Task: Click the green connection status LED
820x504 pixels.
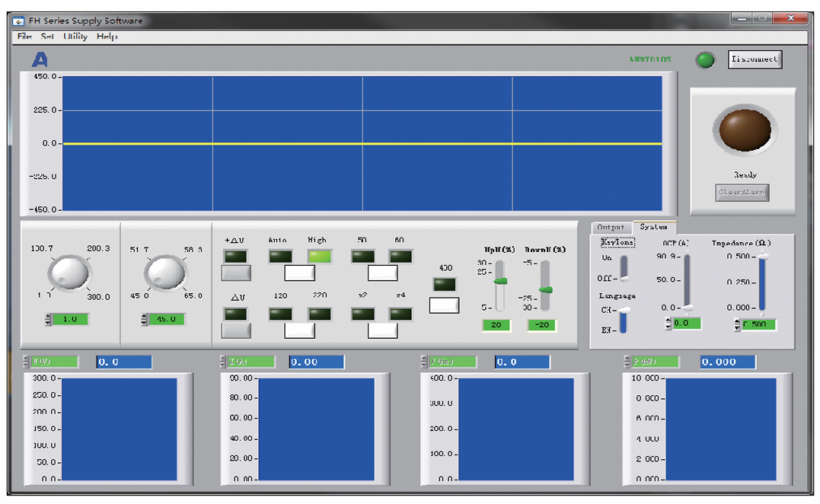Action: (706, 60)
